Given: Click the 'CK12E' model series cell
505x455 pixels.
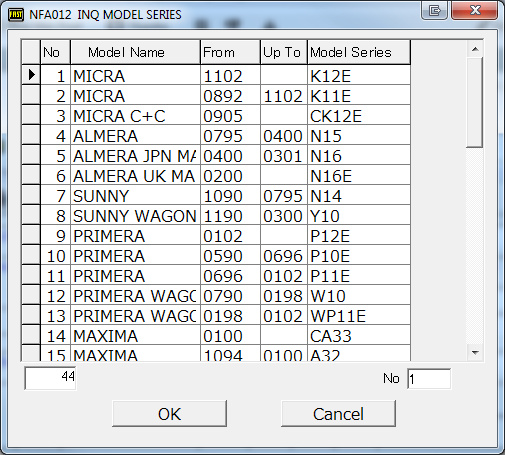Looking at the screenshot, I should 359,115.
